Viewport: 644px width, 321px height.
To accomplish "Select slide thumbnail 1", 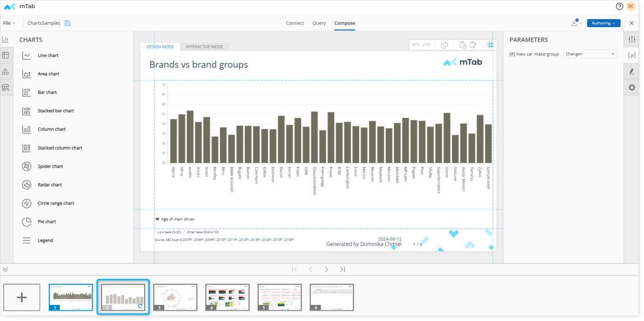I will tap(71, 297).
